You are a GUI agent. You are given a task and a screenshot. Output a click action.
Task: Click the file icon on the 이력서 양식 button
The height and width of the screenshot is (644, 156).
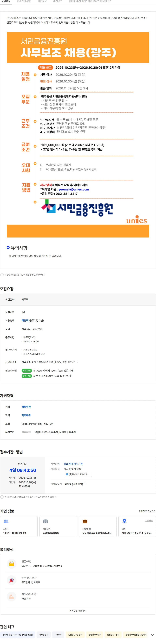[67, 475]
